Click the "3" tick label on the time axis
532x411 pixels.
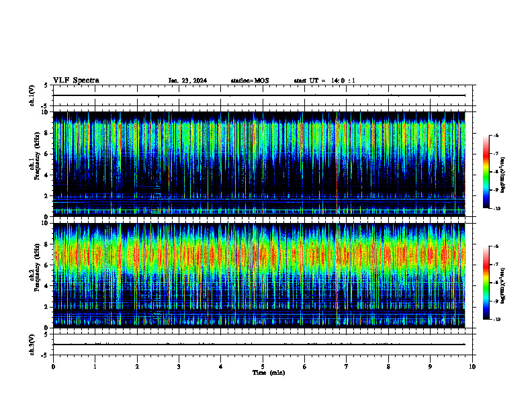(179, 367)
